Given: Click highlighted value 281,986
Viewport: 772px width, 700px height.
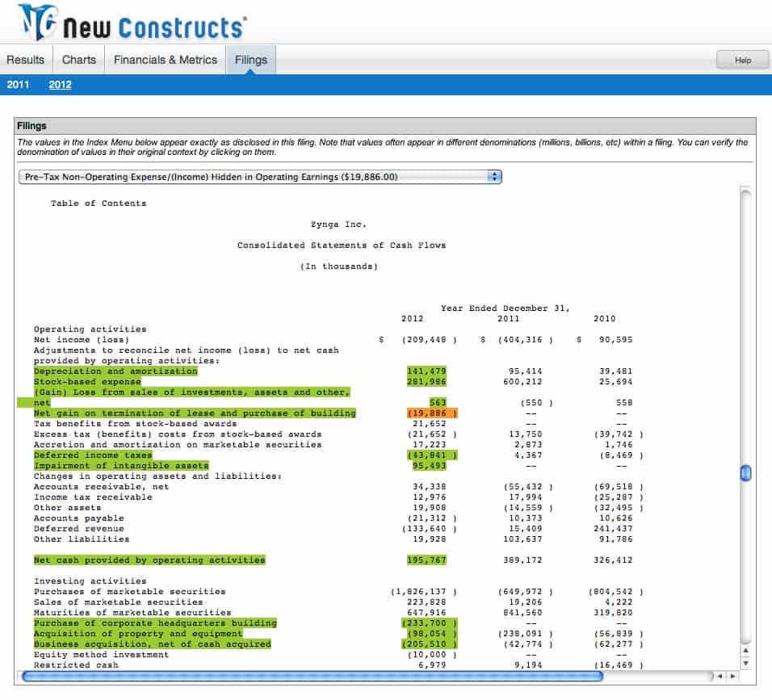Looking at the screenshot, I should tap(426, 382).
